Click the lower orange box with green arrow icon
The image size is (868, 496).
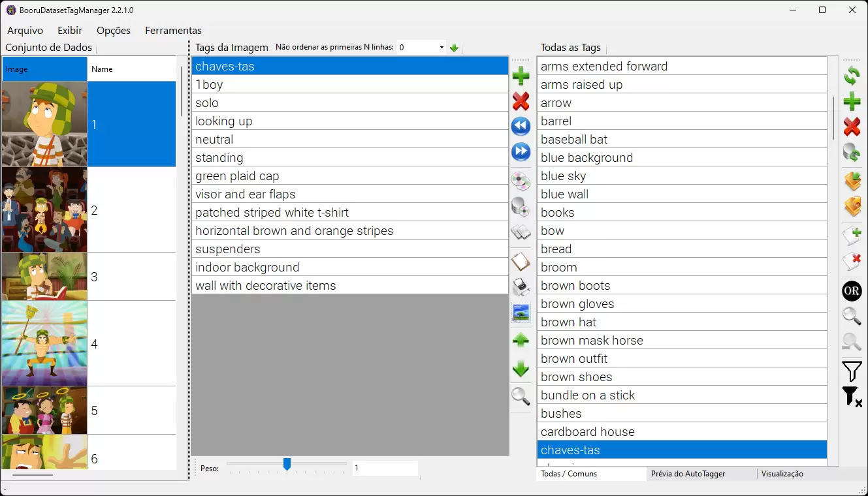852,207
